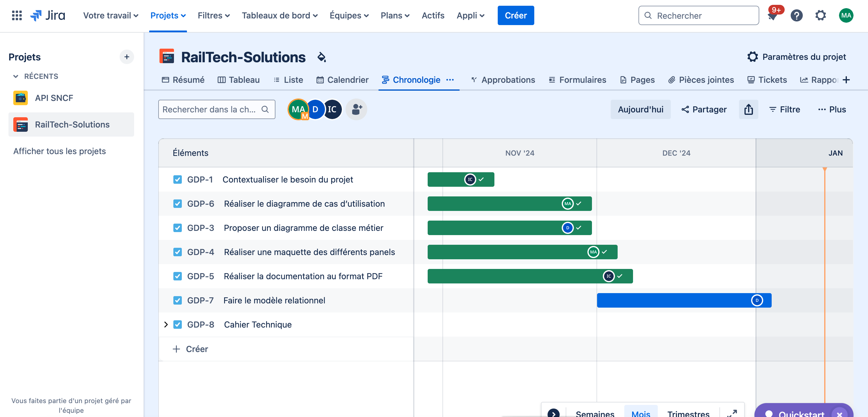Click the fullscreen expand arrows icon

(x=732, y=413)
